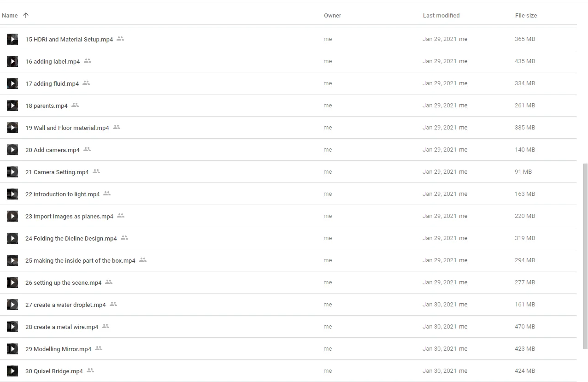Select the 21 Camera Setting.mp4 file
588x382 pixels.
point(57,172)
